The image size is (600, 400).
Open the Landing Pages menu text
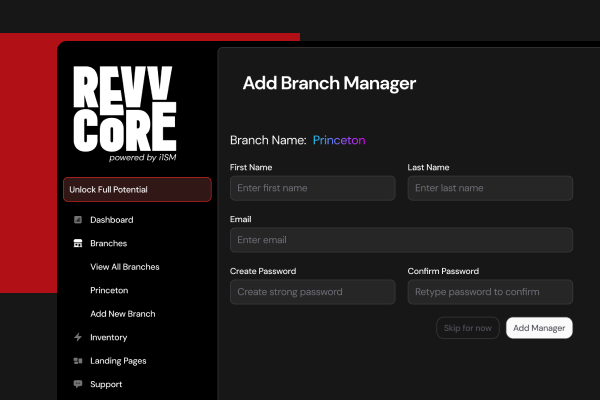point(118,361)
